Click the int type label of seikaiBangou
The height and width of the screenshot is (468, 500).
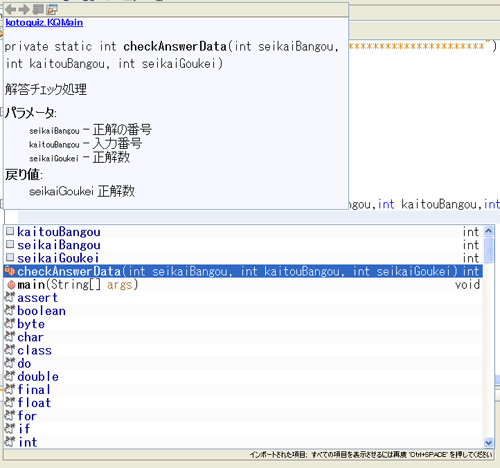pyautogui.click(x=471, y=245)
